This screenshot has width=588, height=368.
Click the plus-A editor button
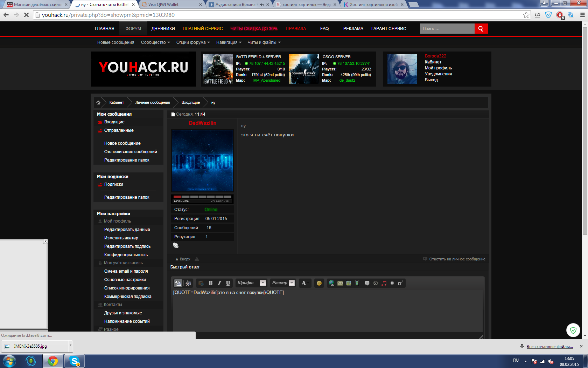point(400,283)
